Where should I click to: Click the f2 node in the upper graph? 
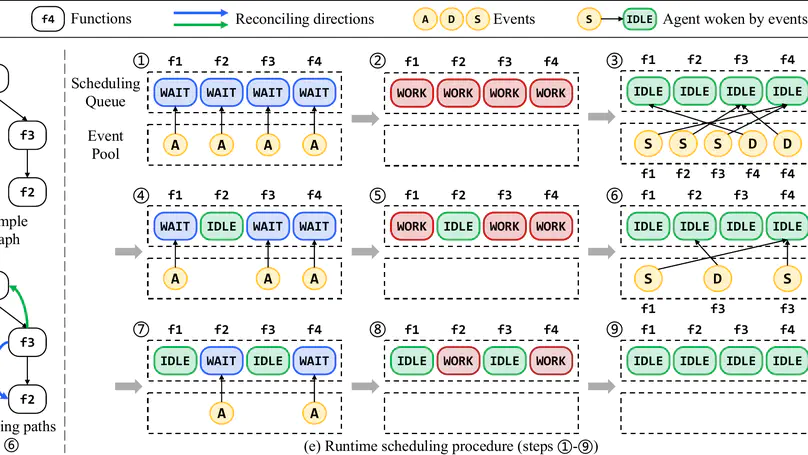pos(27,192)
